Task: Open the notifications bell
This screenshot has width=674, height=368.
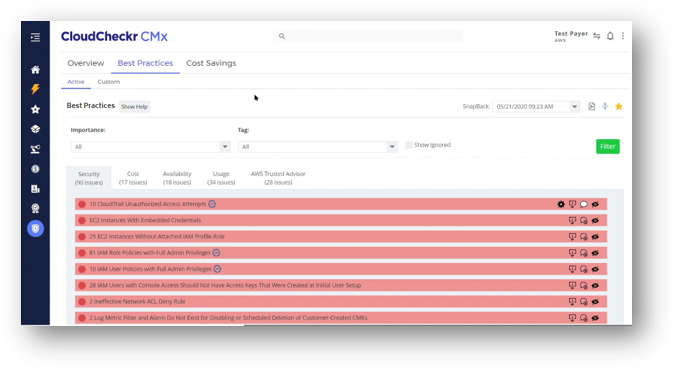Action: click(x=610, y=36)
